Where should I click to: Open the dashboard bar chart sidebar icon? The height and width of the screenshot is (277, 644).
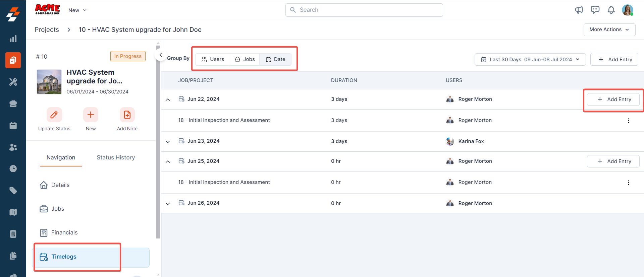[x=13, y=39]
